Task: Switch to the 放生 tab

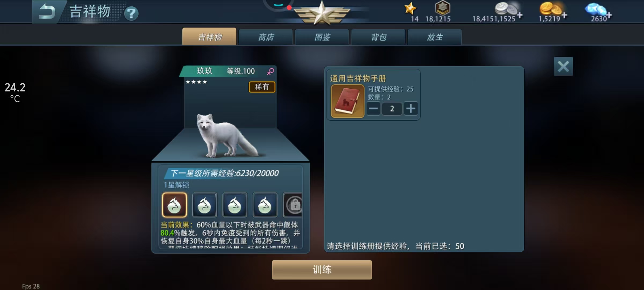Action: (435, 37)
